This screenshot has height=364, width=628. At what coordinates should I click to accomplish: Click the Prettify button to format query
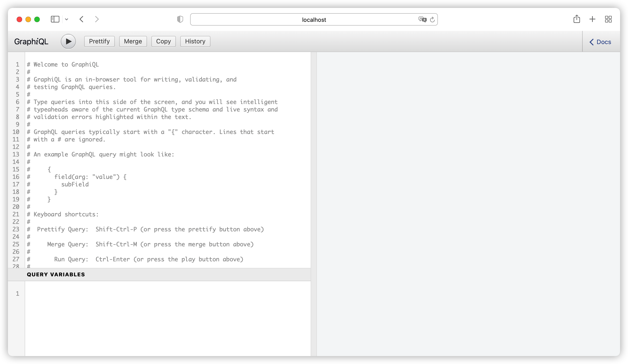99,41
